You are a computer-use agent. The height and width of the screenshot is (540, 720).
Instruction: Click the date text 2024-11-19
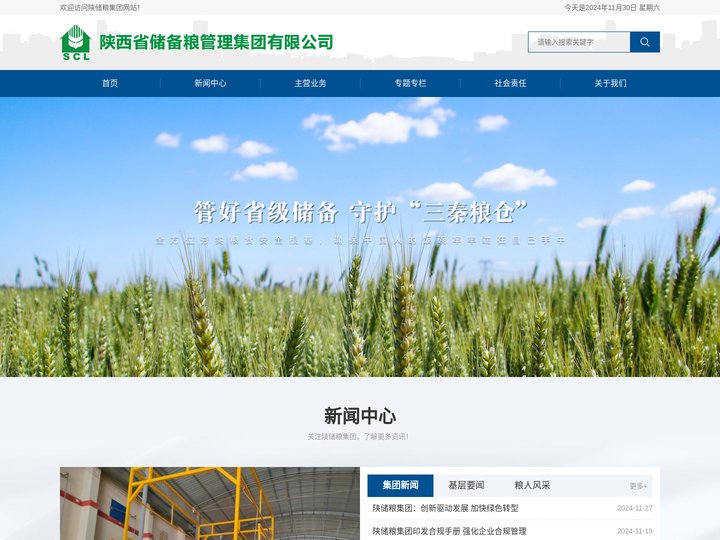pyautogui.click(x=635, y=531)
